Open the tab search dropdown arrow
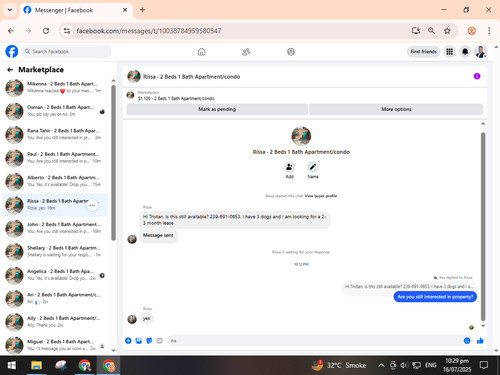500x375 pixels. click(x=10, y=10)
